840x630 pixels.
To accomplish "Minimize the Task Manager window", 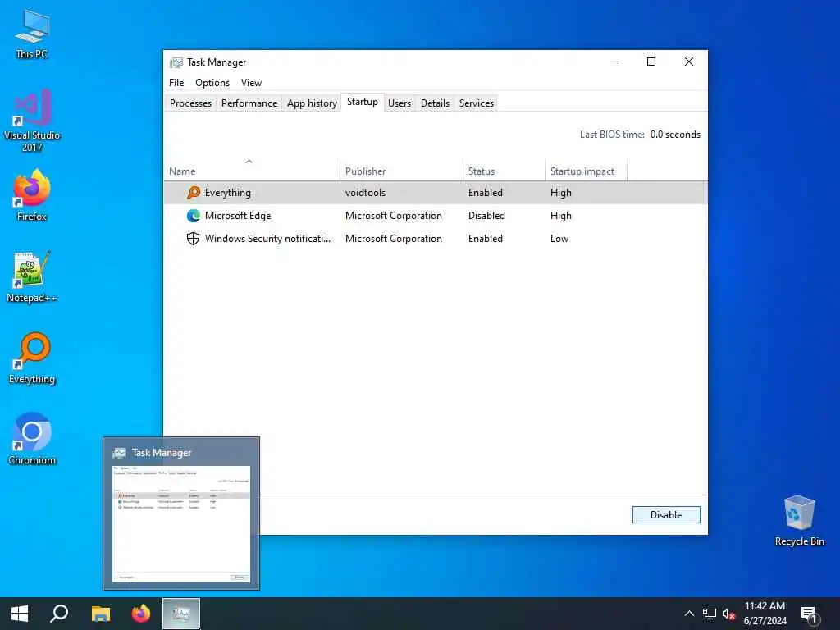I will (614, 62).
